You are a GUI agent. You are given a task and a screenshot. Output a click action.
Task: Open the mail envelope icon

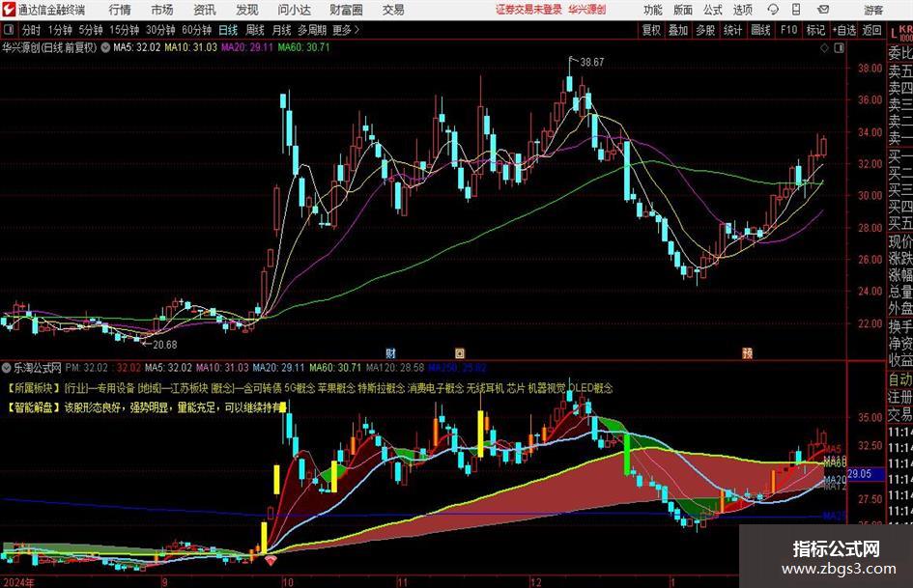pos(823,10)
